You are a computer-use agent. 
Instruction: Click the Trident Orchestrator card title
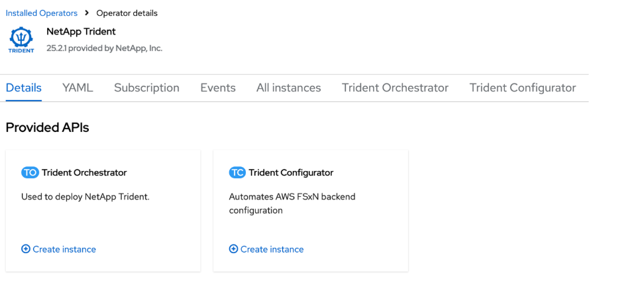point(84,172)
